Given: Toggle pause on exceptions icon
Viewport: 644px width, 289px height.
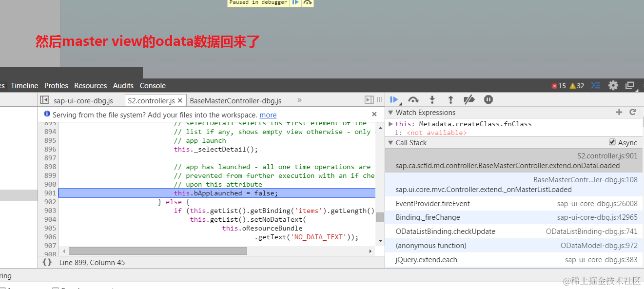Looking at the screenshot, I should tap(488, 99).
